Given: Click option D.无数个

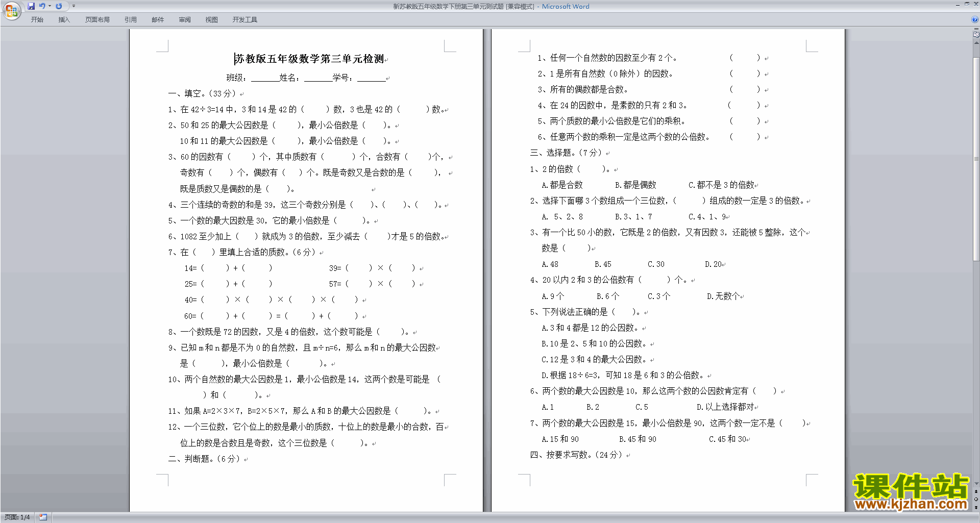Looking at the screenshot, I should point(723,296).
